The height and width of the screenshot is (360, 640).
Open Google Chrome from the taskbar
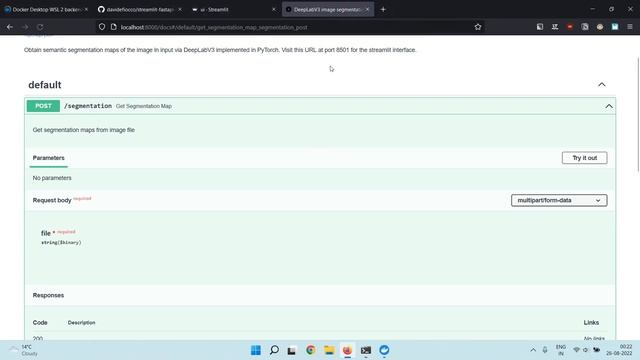pos(311,350)
